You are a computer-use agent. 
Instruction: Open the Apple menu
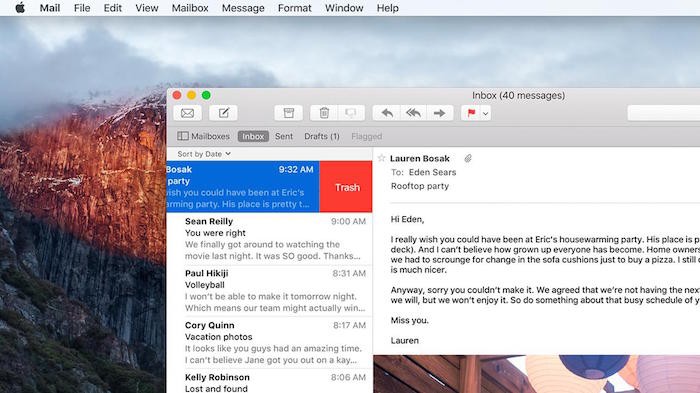point(20,8)
